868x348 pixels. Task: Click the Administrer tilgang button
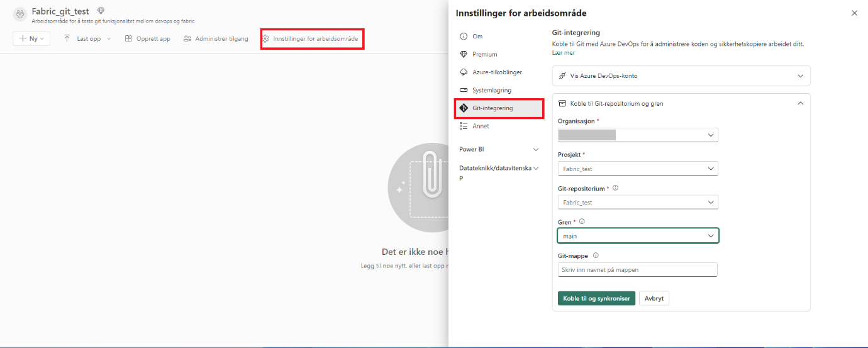coord(216,38)
